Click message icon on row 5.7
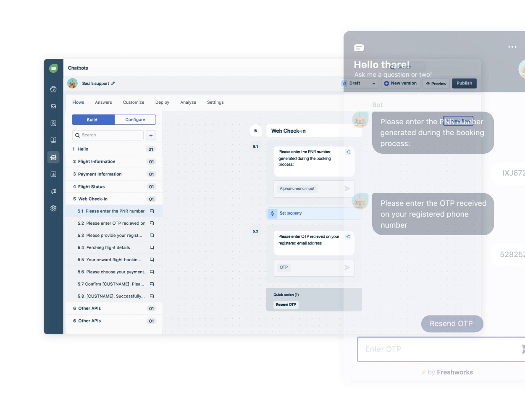Viewport: 525px width, 420px height. (152, 284)
